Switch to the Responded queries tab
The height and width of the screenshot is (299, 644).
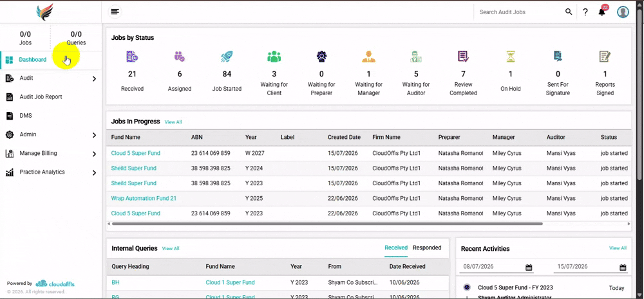427,248
